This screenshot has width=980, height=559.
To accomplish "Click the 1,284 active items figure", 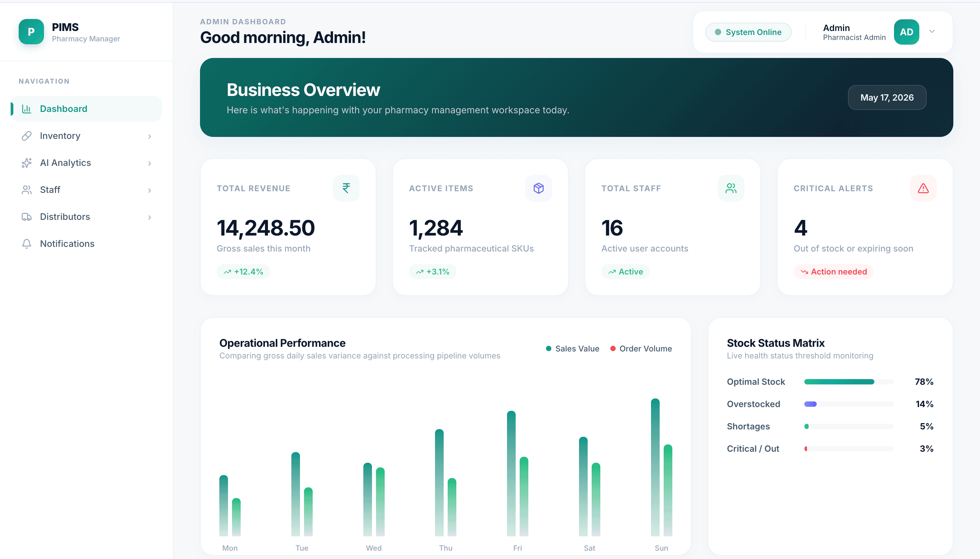I will click(436, 228).
